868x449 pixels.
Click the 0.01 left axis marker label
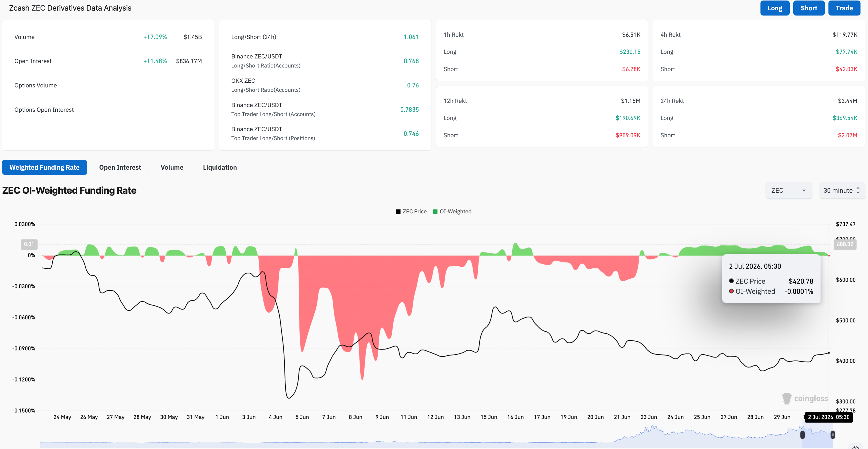(29, 244)
